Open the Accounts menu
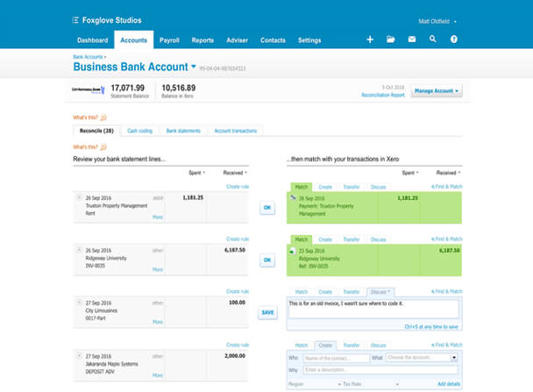 point(133,40)
